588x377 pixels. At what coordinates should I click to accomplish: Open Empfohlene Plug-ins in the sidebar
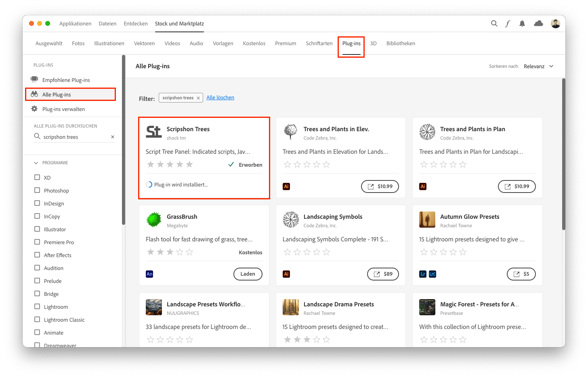[x=66, y=80]
